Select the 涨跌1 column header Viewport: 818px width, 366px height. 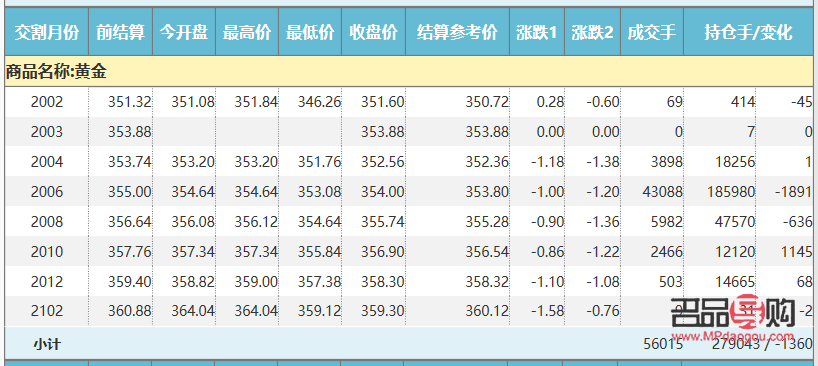pos(537,33)
